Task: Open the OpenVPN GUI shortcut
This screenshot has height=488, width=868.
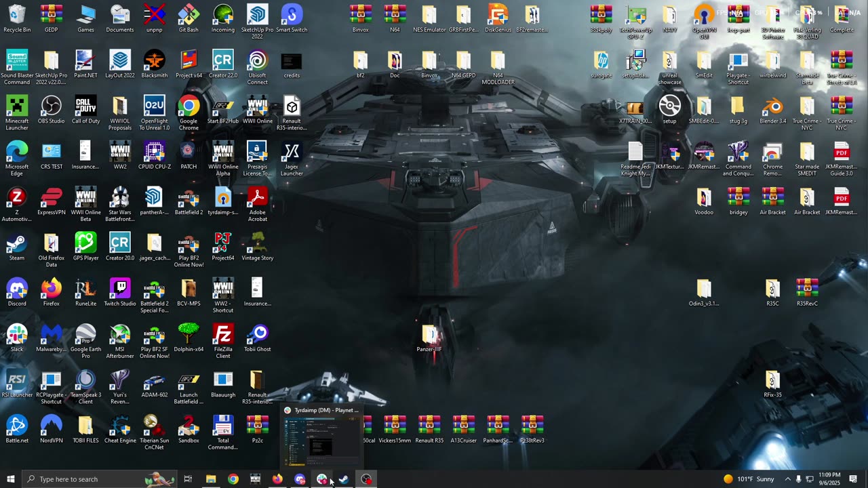Action: coord(704,22)
